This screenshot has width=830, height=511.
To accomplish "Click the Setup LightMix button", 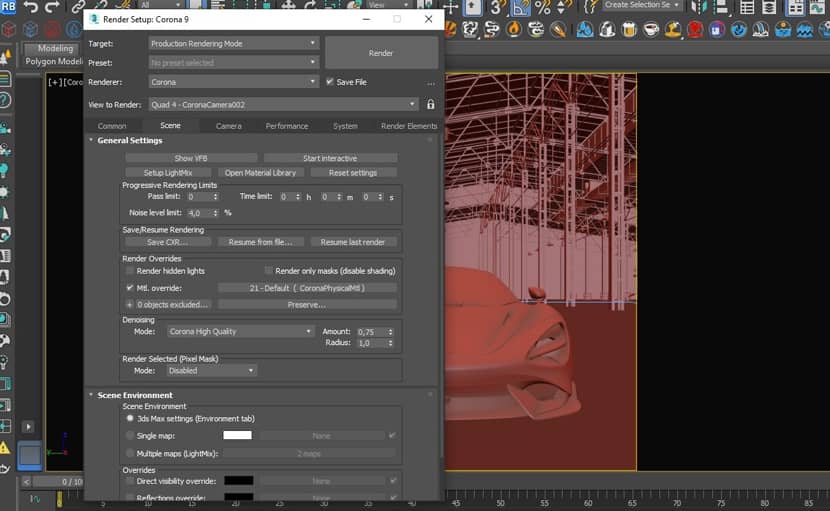I will [x=168, y=173].
